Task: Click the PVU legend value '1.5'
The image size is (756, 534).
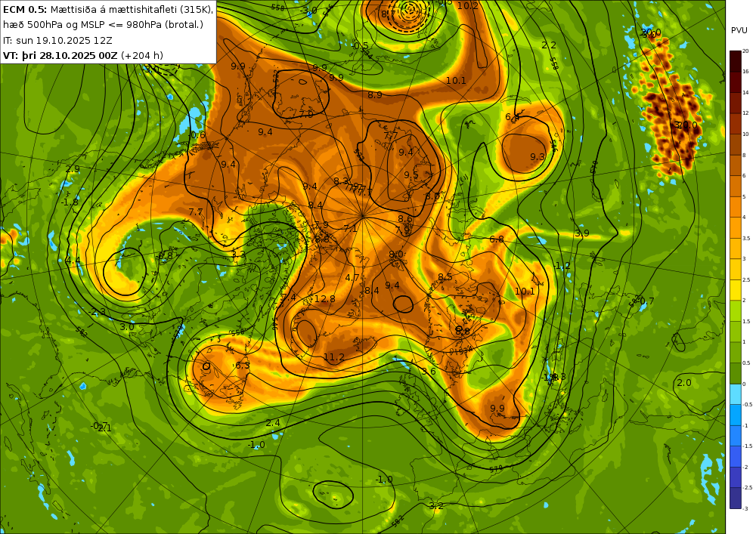Action: pyautogui.click(x=746, y=321)
